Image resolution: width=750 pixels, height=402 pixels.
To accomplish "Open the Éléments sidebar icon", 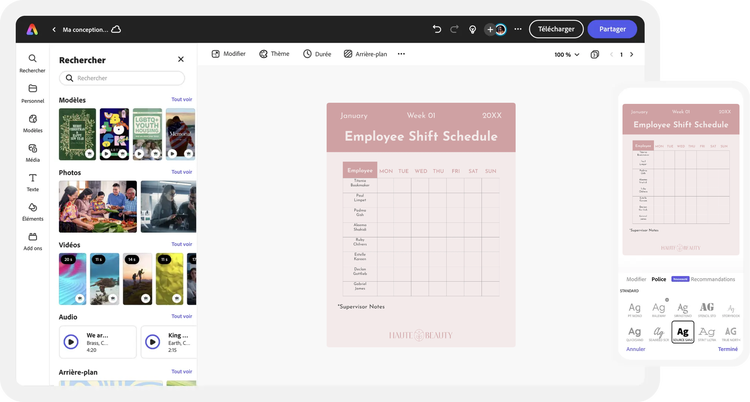I will tap(32, 210).
